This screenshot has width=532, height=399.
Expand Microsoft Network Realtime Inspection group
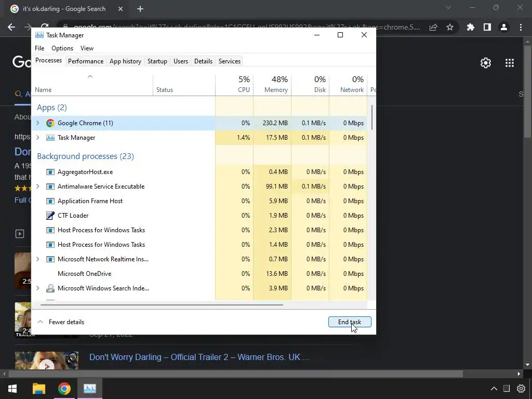(37, 259)
